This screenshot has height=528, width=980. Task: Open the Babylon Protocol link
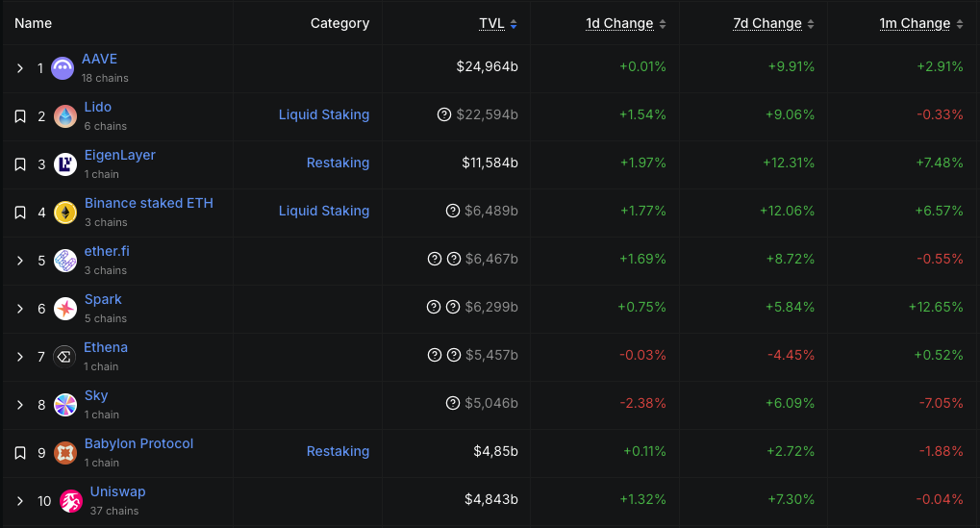[138, 443]
